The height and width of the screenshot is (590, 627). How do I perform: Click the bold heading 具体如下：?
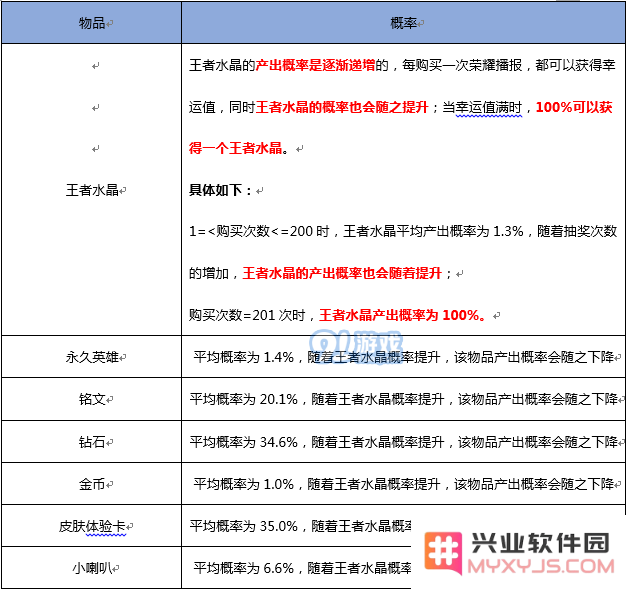click(220, 190)
